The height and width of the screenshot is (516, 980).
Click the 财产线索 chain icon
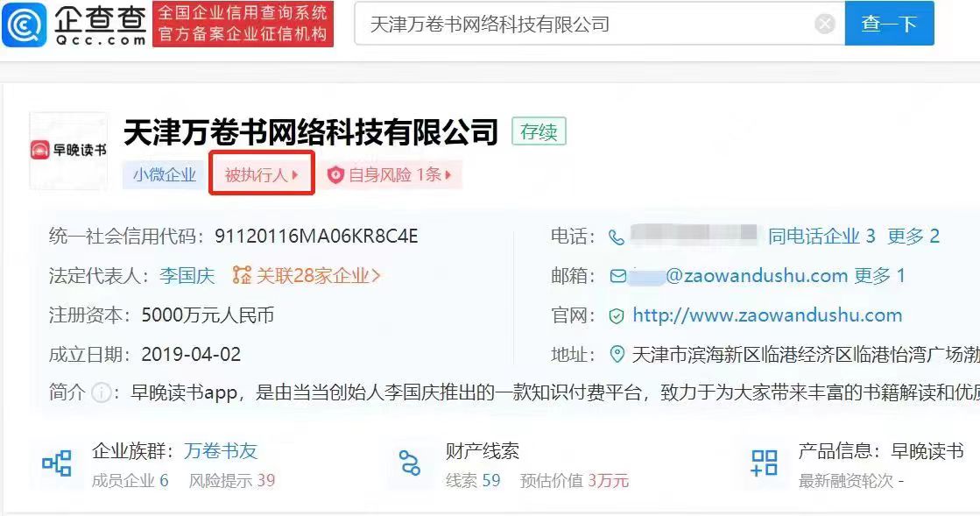pyautogui.click(x=410, y=463)
